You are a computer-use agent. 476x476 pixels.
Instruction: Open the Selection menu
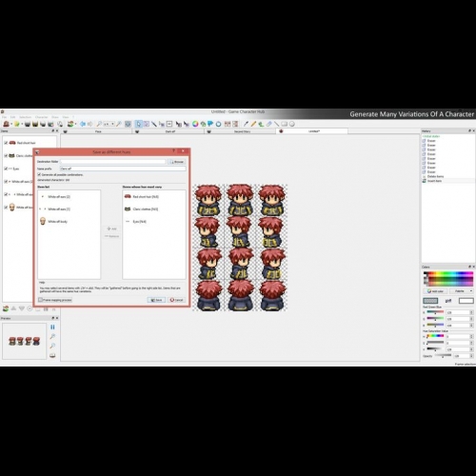point(26,117)
